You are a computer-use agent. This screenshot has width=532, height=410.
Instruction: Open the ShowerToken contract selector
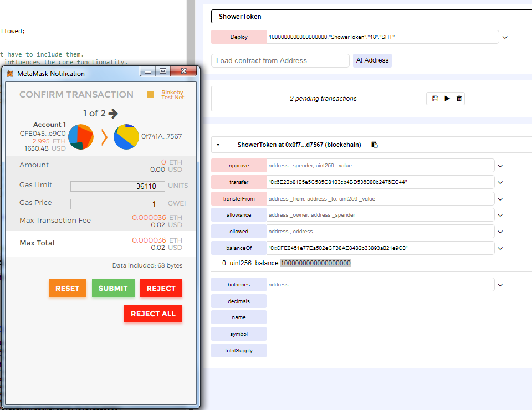[x=371, y=16]
